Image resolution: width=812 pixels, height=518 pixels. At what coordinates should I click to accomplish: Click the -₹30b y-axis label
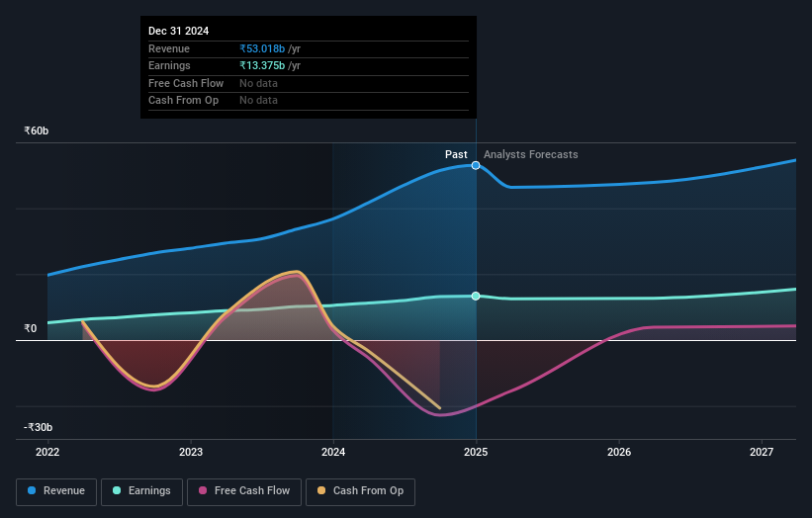click(38, 427)
